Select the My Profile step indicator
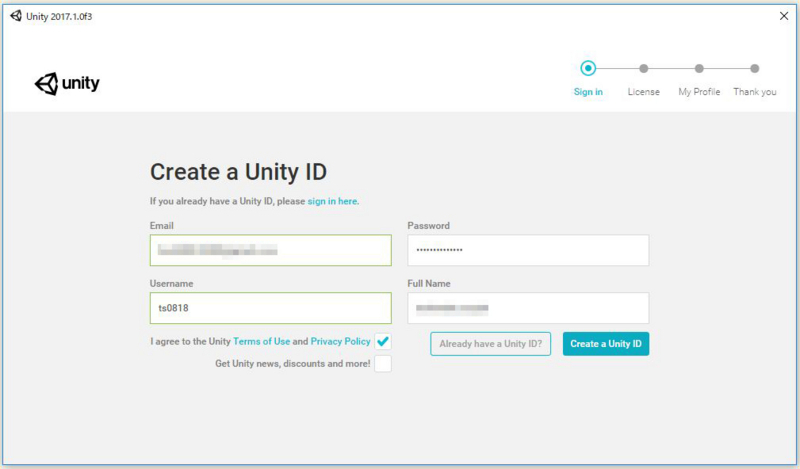 (x=699, y=68)
